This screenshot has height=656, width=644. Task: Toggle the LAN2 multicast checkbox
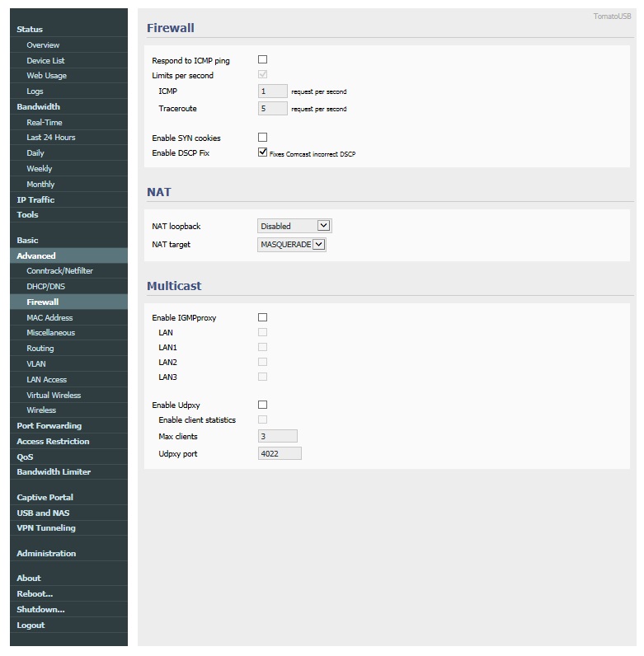[x=262, y=362]
